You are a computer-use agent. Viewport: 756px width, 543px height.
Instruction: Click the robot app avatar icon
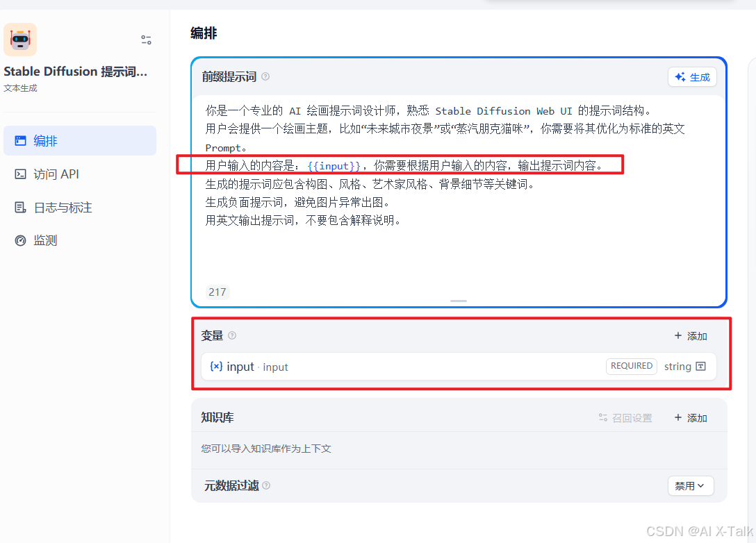click(20, 40)
